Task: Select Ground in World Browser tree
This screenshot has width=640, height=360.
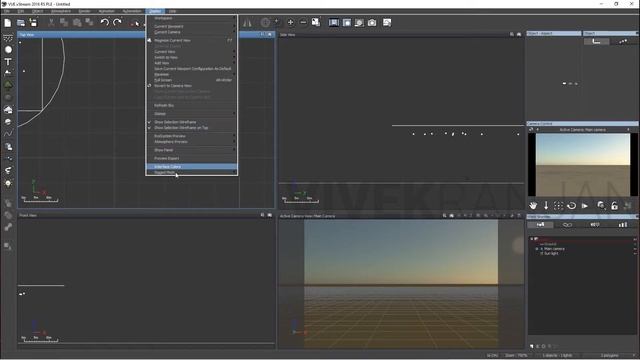Action: tap(549, 244)
